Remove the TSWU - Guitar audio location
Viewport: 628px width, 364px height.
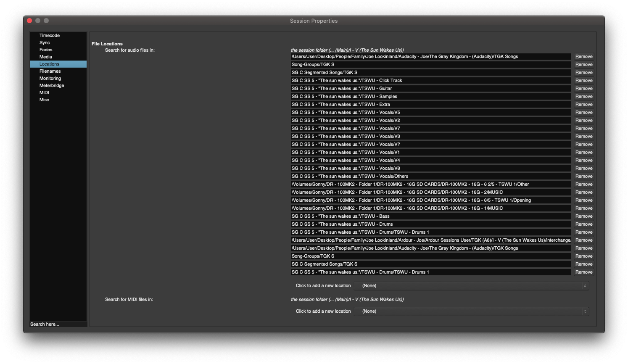(x=584, y=89)
